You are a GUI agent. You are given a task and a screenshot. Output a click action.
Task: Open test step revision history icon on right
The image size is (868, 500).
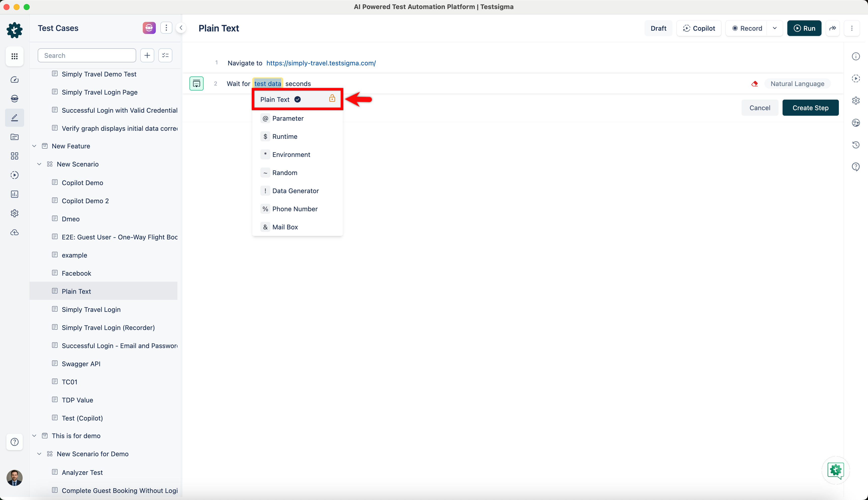pyautogui.click(x=856, y=145)
